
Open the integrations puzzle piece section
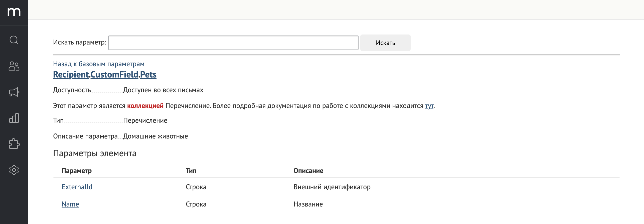(14, 144)
